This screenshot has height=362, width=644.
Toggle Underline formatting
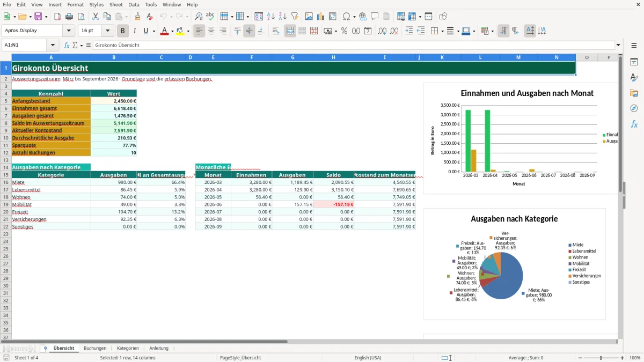tap(145, 31)
